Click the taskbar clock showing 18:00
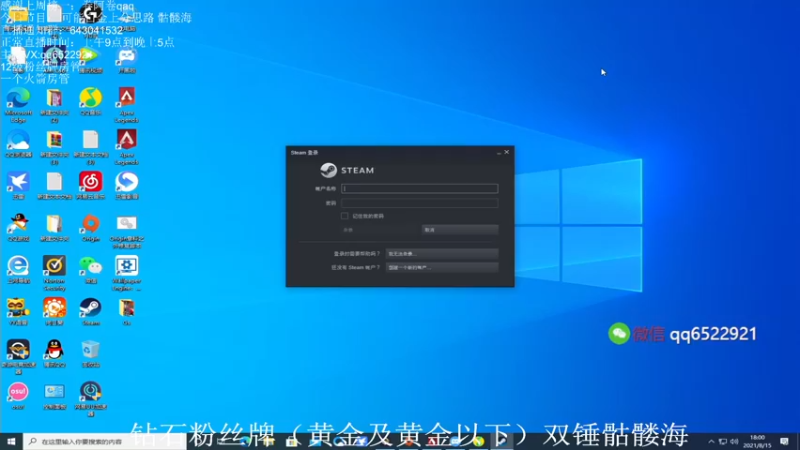 [758, 441]
